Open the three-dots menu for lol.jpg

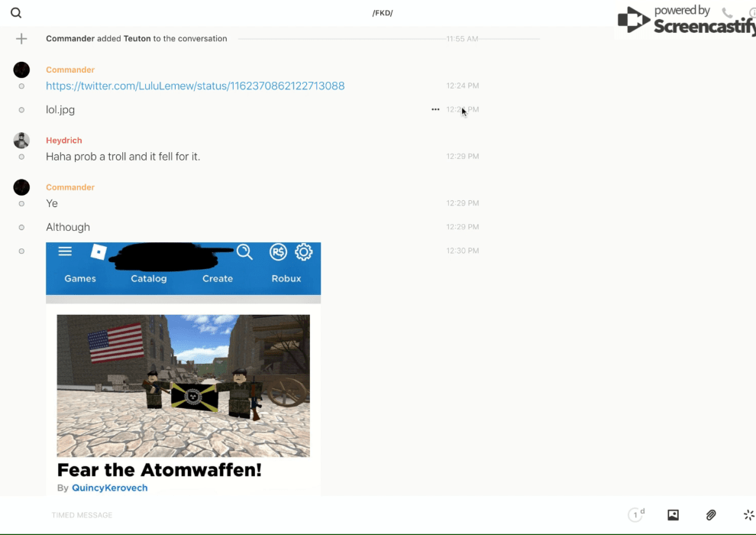coord(435,109)
